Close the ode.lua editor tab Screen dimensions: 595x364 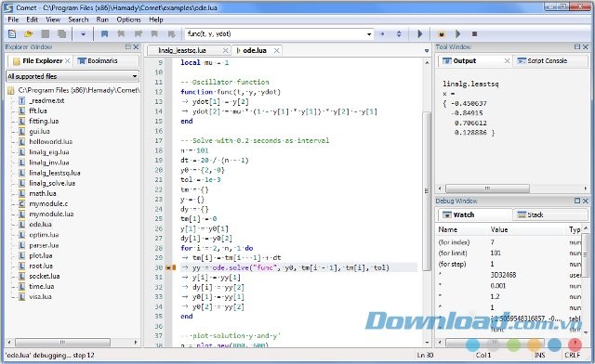pos(277,50)
